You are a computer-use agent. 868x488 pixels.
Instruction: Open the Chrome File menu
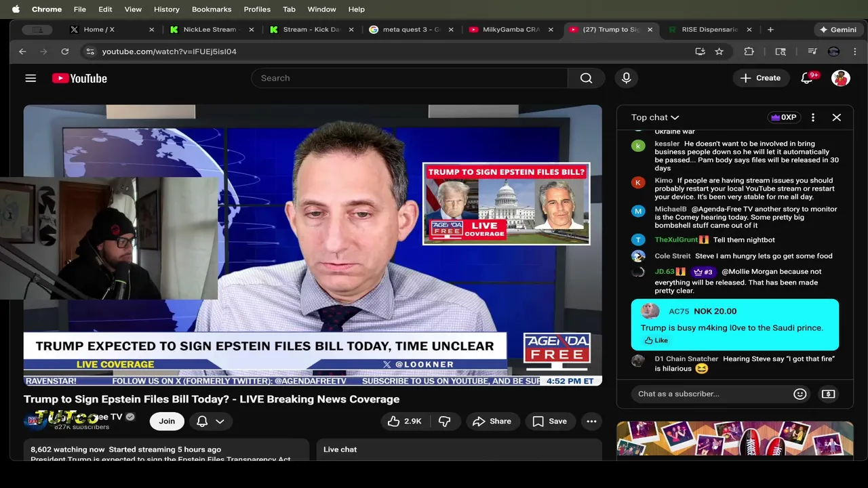click(80, 9)
